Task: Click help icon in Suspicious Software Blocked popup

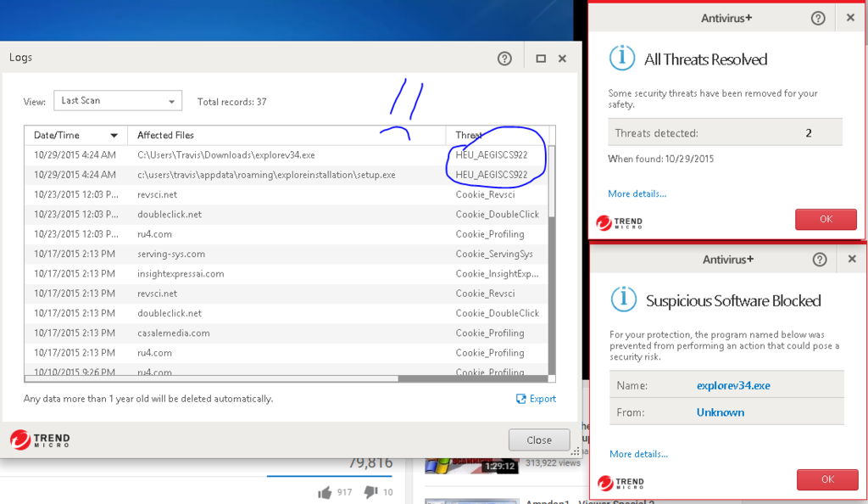Action: point(819,259)
